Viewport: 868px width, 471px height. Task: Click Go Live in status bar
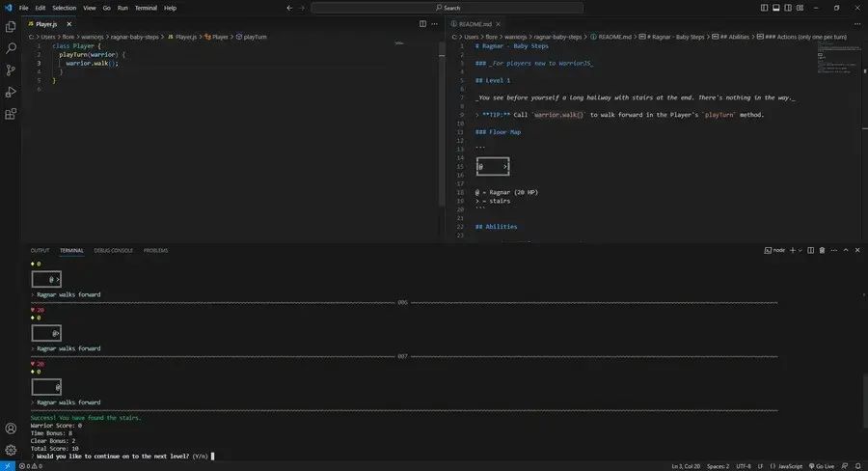(x=822, y=466)
